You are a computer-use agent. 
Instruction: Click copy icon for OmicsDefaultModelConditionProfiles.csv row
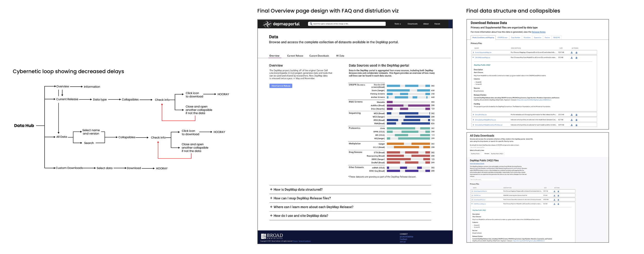[576, 125]
